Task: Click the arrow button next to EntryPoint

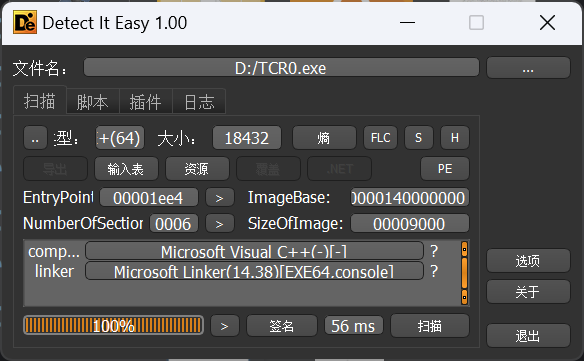Action: click(x=220, y=198)
